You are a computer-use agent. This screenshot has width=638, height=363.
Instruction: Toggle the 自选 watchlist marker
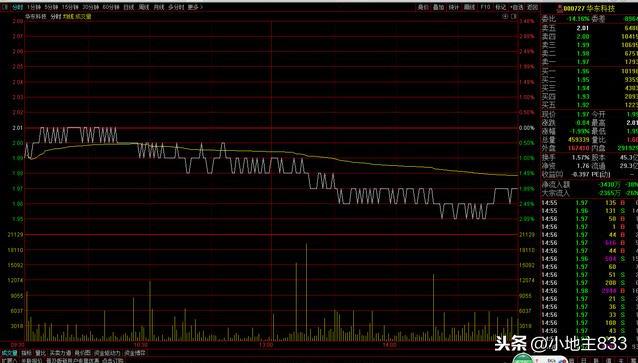(517, 7)
